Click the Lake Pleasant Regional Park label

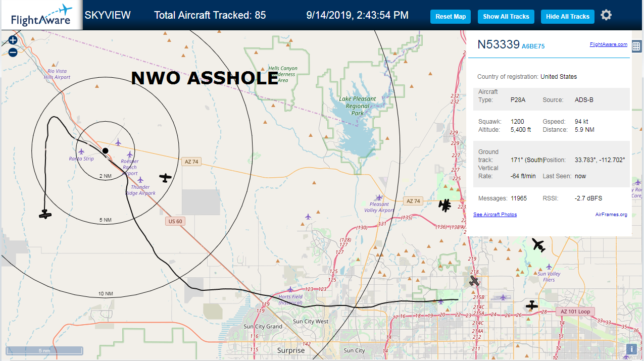pyautogui.click(x=358, y=106)
